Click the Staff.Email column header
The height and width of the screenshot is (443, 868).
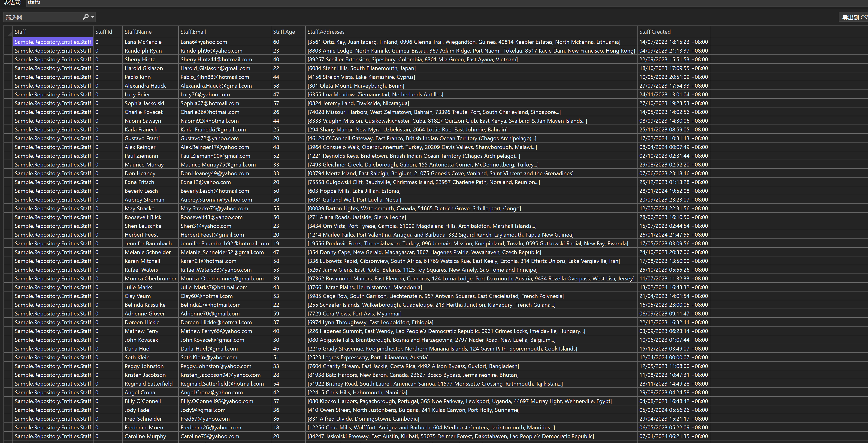click(x=224, y=32)
